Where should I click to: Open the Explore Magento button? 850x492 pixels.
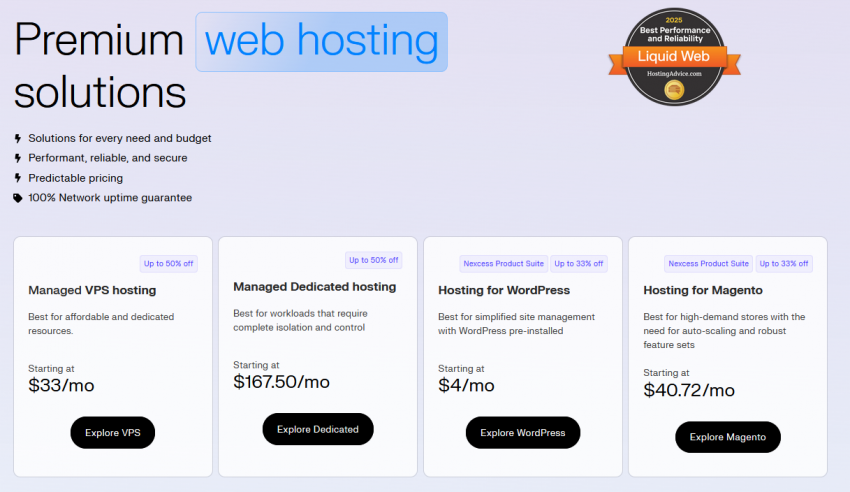tap(727, 437)
